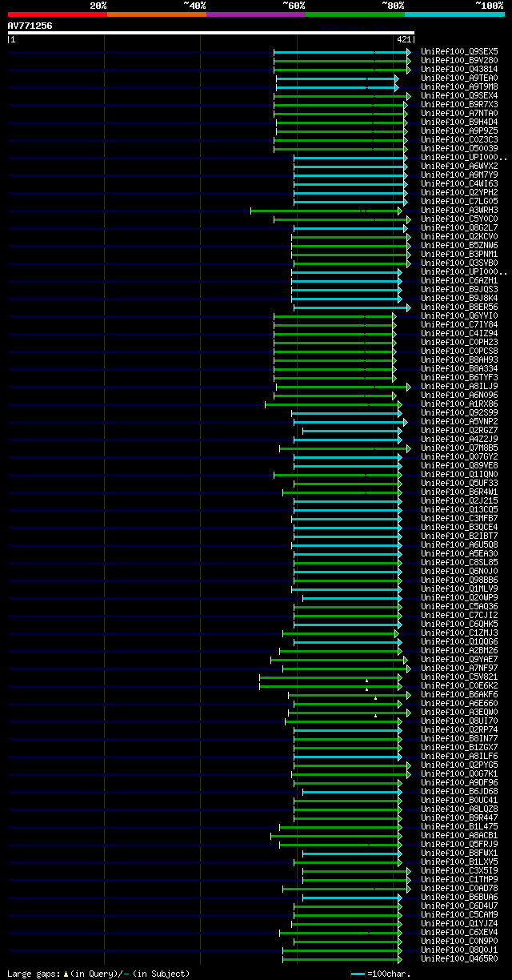Select the UniRef100_A6U5Q8 label
Image resolution: width=512 pixels, height=980 pixels.
(459, 544)
